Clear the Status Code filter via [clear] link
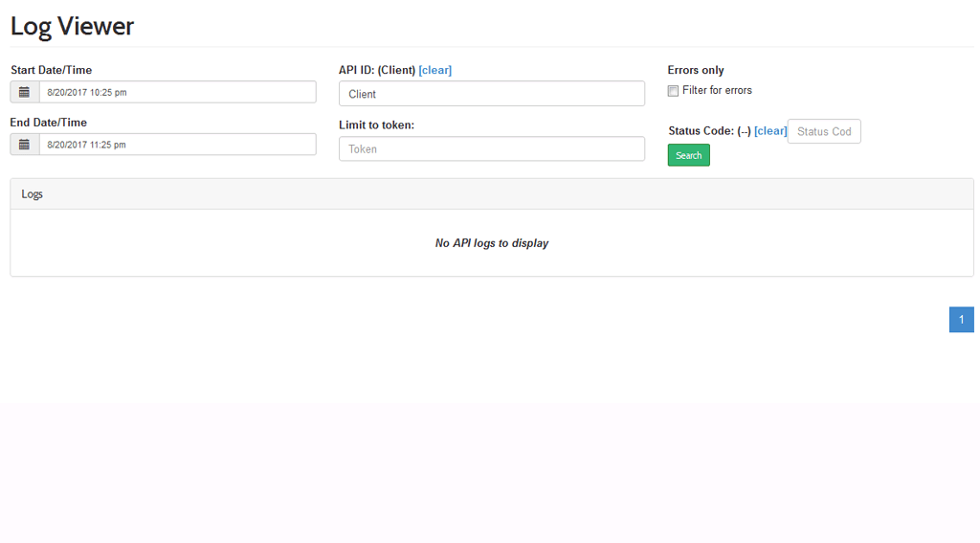980x543 pixels. [770, 131]
